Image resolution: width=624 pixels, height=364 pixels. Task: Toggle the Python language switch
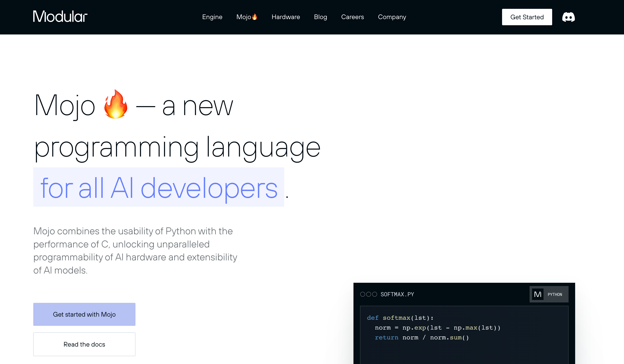[x=555, y=294]
